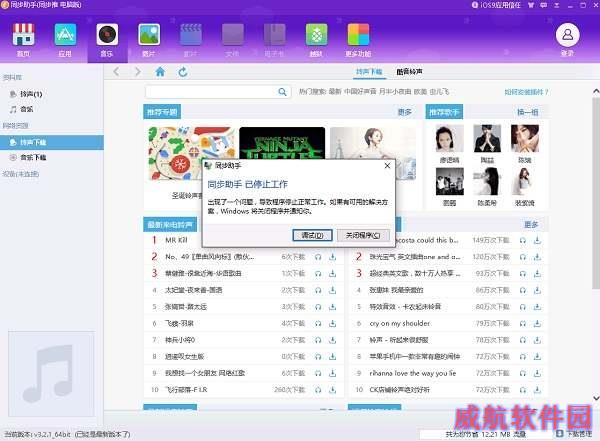The width and height of the screenshot is (600, 441).
Task: Open the video clapperboard icon
Action: click(191, 35)
